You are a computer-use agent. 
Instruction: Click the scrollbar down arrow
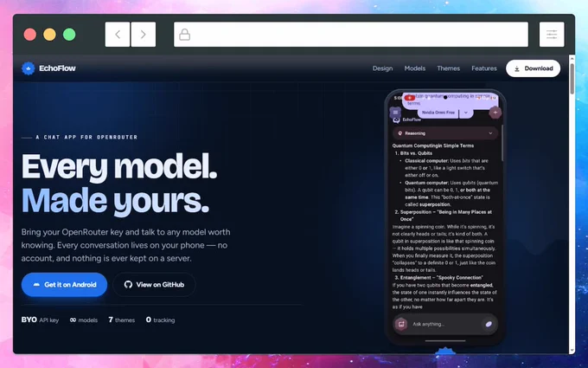click(x=572, y=351)
